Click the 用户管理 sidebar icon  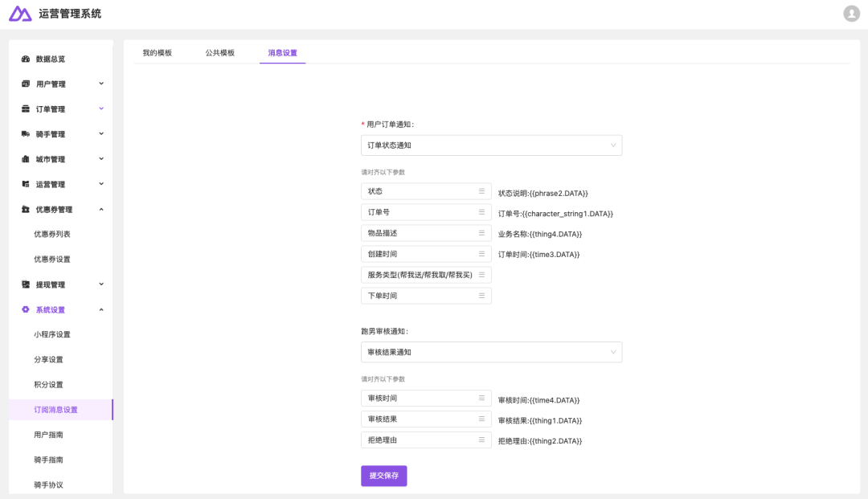(26, 84)
